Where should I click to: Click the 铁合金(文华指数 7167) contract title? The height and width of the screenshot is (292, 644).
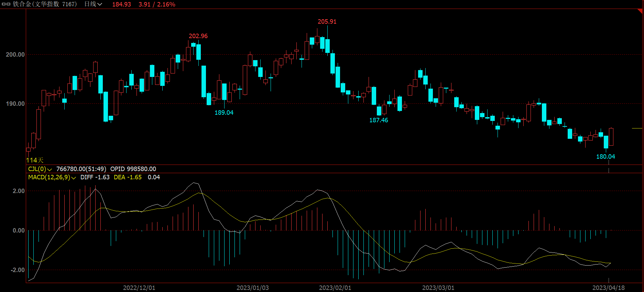45,4
